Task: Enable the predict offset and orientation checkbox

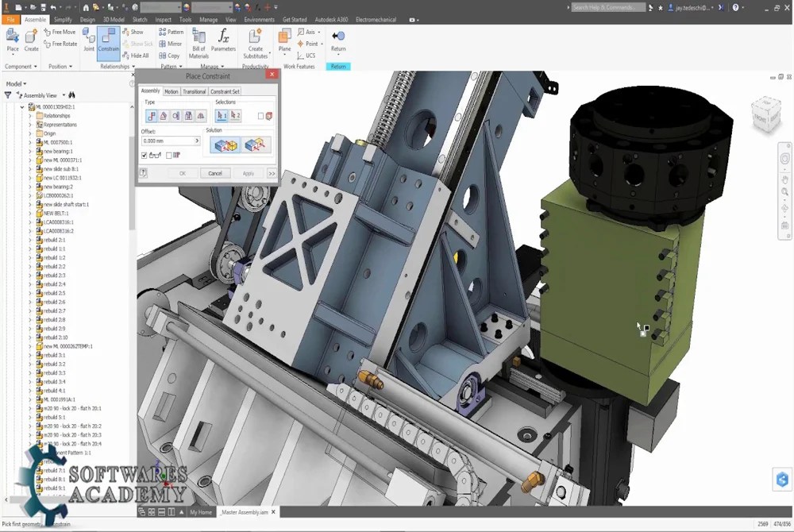Action: coord(168,156)
